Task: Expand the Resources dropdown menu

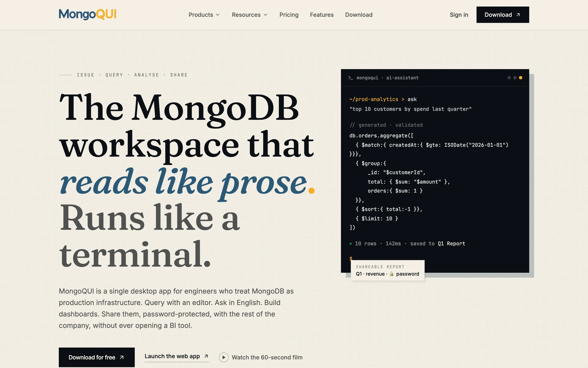Action: 249,15
